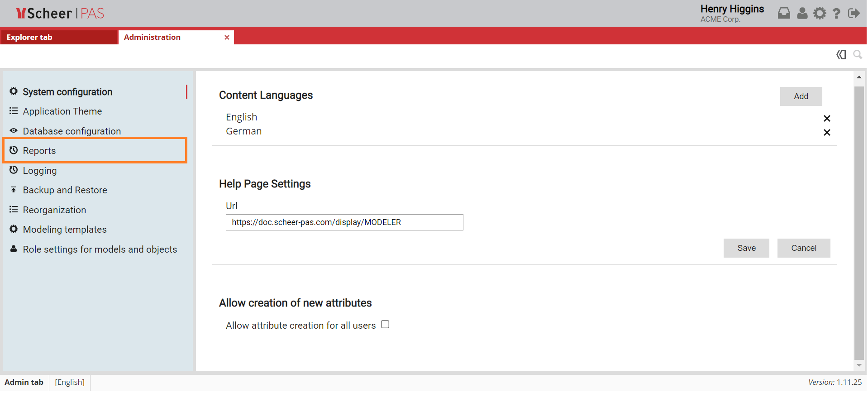This screenshot has height=393, width=868.
Task: Switch language via [English] in status bar
Action: [70, 382]
